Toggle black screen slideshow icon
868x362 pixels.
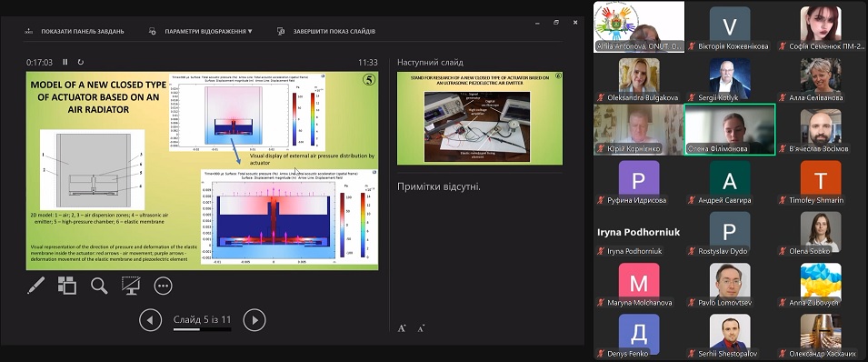[x=131, y=286]
